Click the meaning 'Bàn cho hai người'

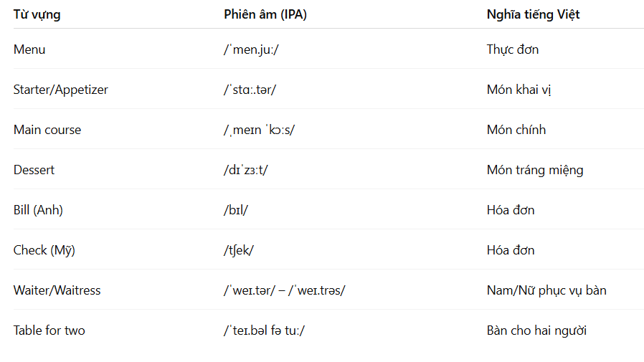pos(537,330)
